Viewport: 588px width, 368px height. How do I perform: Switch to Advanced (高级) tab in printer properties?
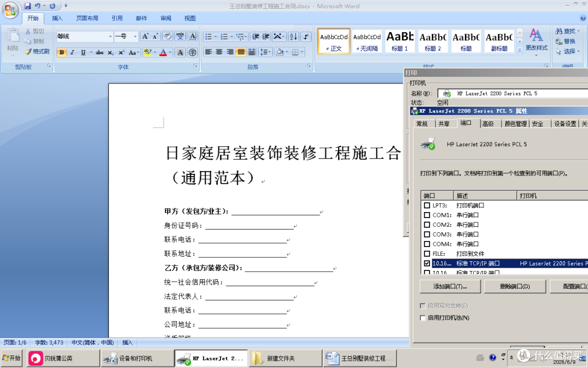click(488, 124)
